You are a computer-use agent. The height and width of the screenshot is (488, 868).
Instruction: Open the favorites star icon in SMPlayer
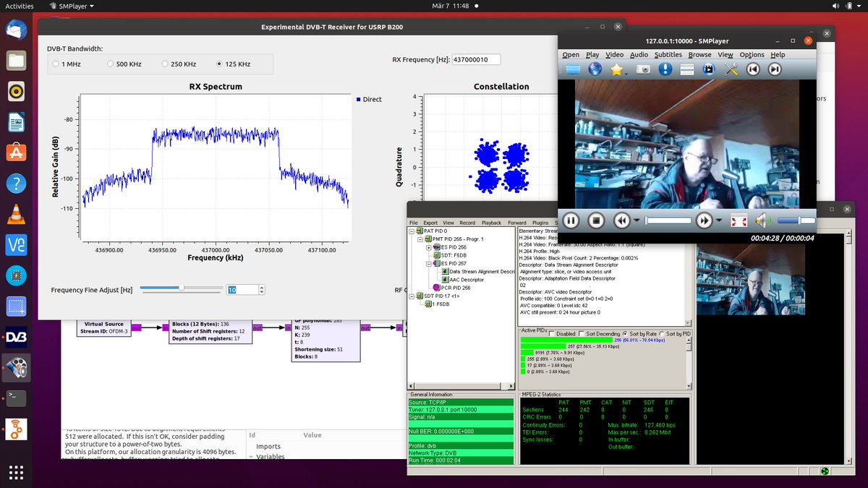(x=616, y=69)
